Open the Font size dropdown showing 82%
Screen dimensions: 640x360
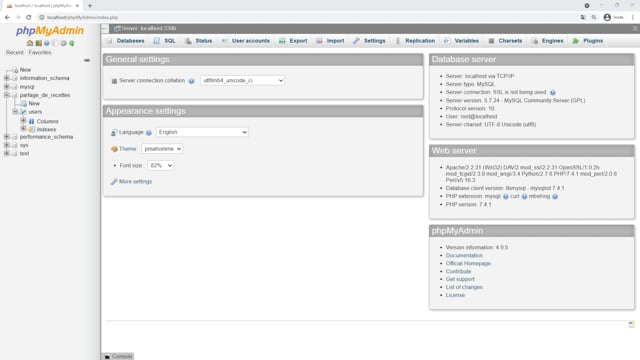pos(160,165)
